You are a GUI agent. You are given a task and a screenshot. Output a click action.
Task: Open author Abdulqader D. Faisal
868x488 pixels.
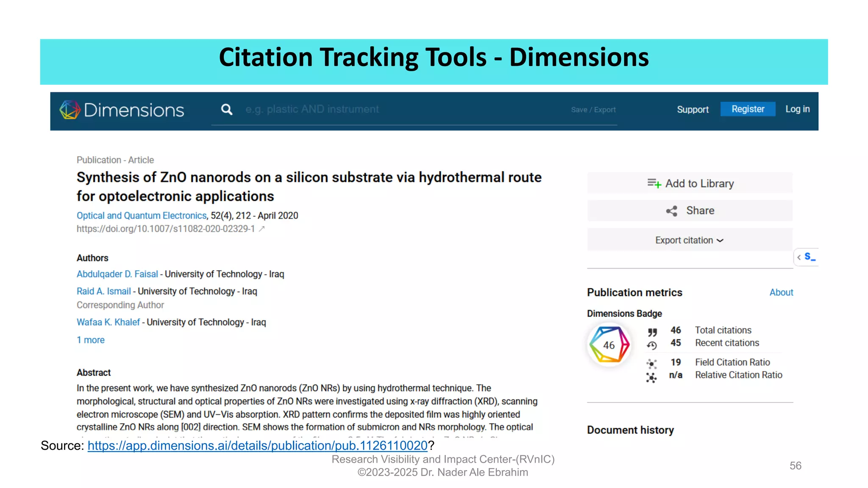117,274
